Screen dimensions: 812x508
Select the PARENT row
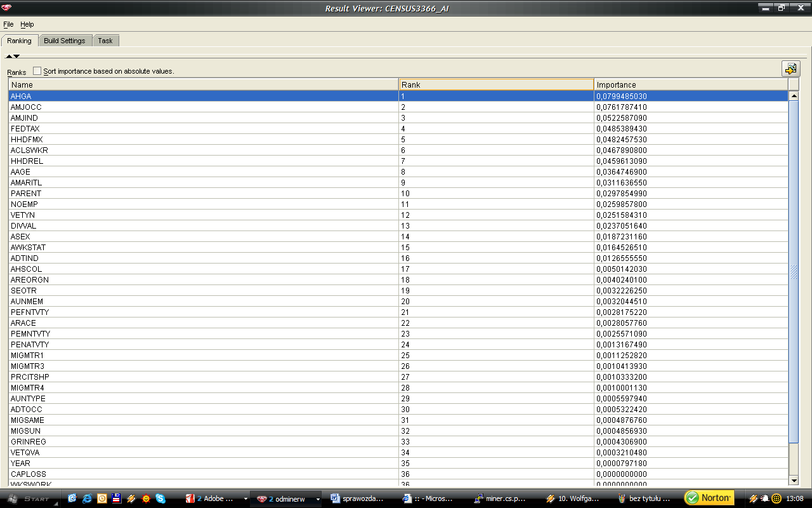click(398, 193)
